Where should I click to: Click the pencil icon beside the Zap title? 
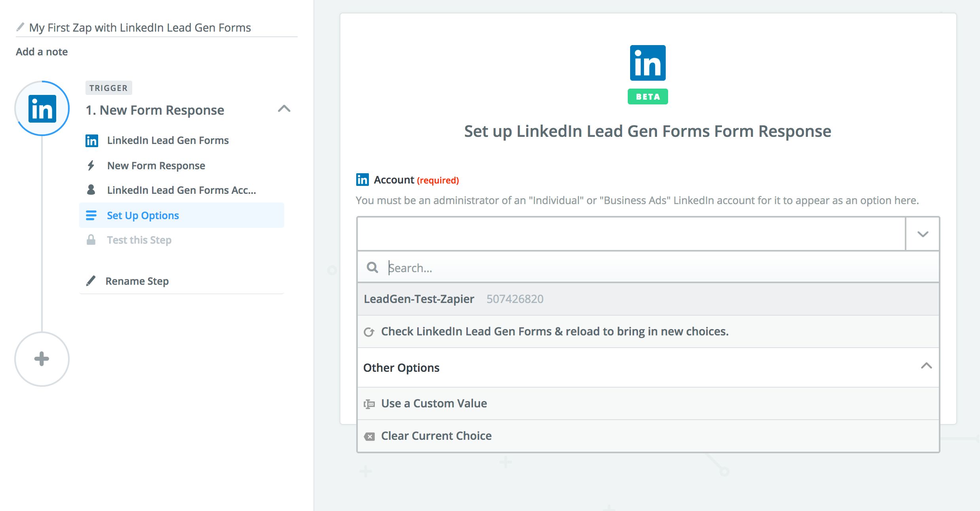click(x=20, y=27)
